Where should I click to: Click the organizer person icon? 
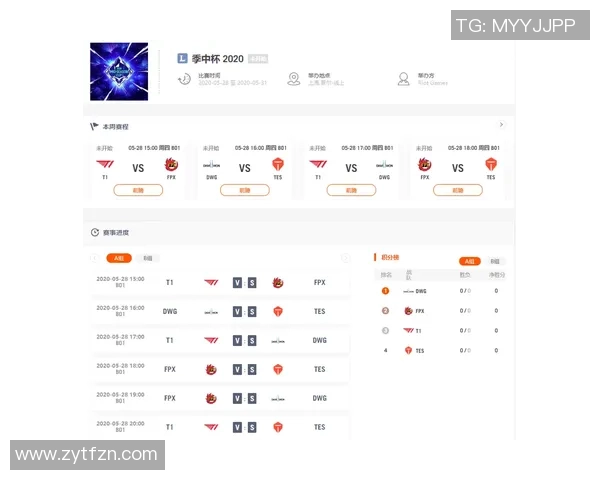pyautogui.click(x=404, y=79)
